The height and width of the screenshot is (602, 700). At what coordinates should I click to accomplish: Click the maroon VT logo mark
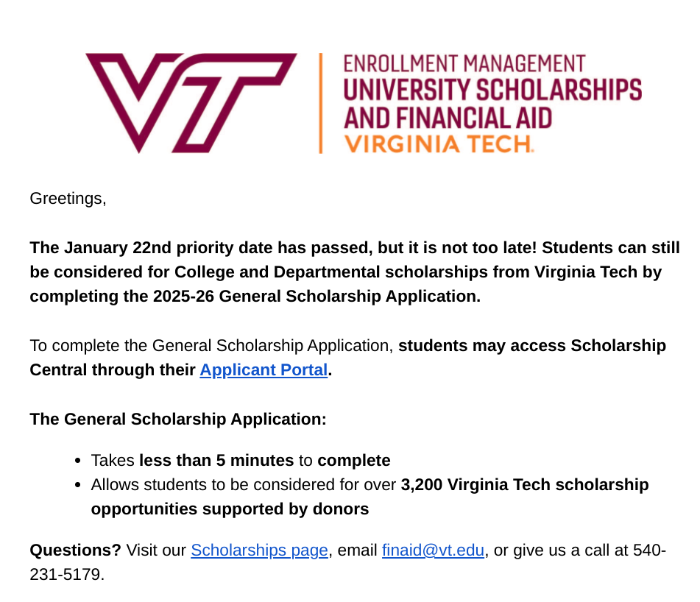[x=191, y=103]
